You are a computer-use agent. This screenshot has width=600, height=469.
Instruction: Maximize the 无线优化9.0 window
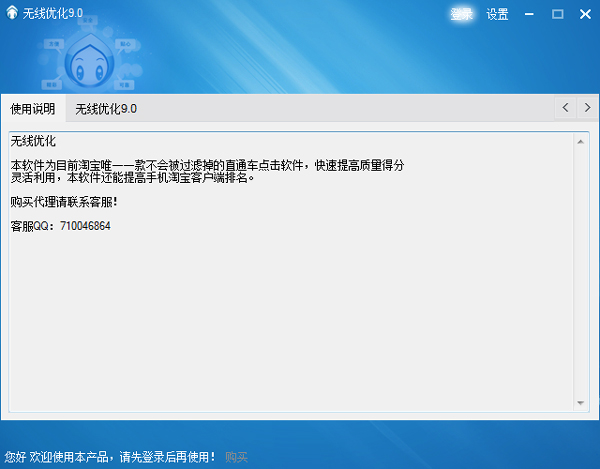[558, 14]
